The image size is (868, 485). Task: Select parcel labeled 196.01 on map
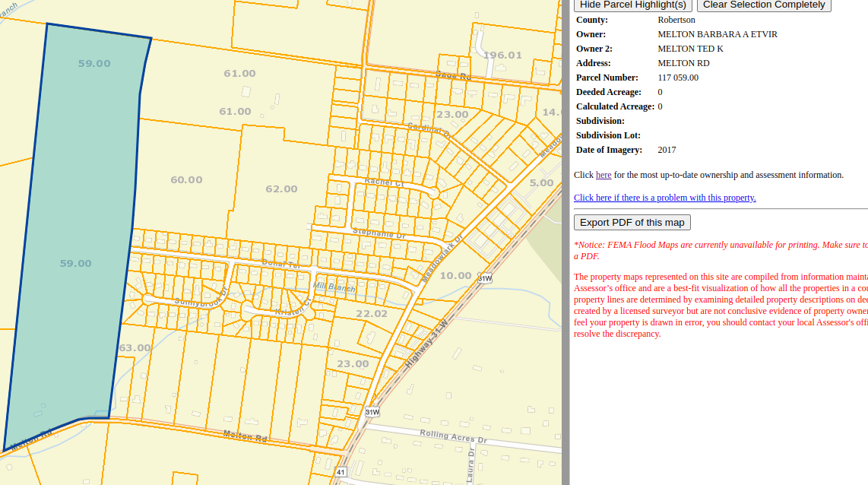point(502,55)
